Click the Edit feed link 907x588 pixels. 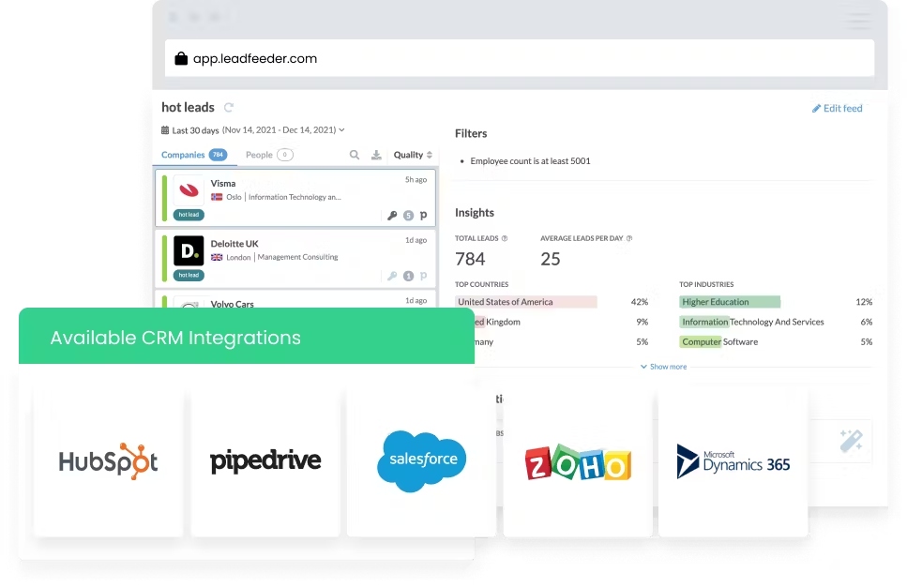click(x=837, y=108)
